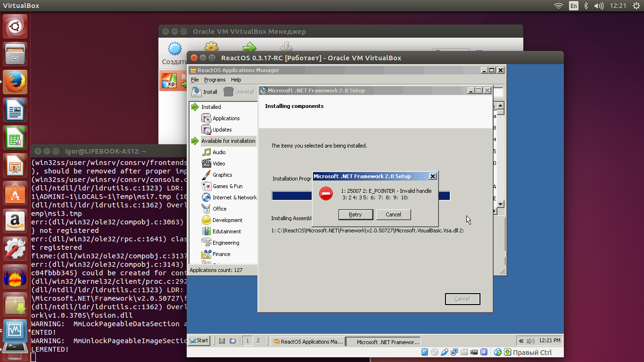Open Files manager in the launcher
Screen dimensions: 644x362
(x=16, y=54)
